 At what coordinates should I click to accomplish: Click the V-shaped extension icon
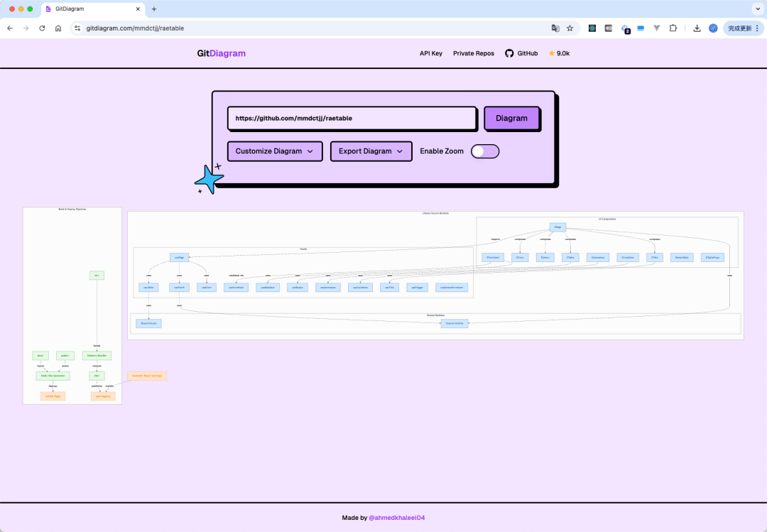(657, 28)
